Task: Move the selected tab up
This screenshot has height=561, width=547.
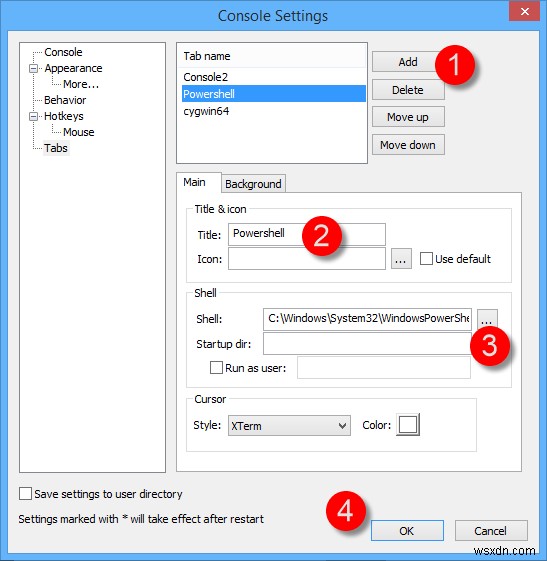Action: tap(408, 117)
